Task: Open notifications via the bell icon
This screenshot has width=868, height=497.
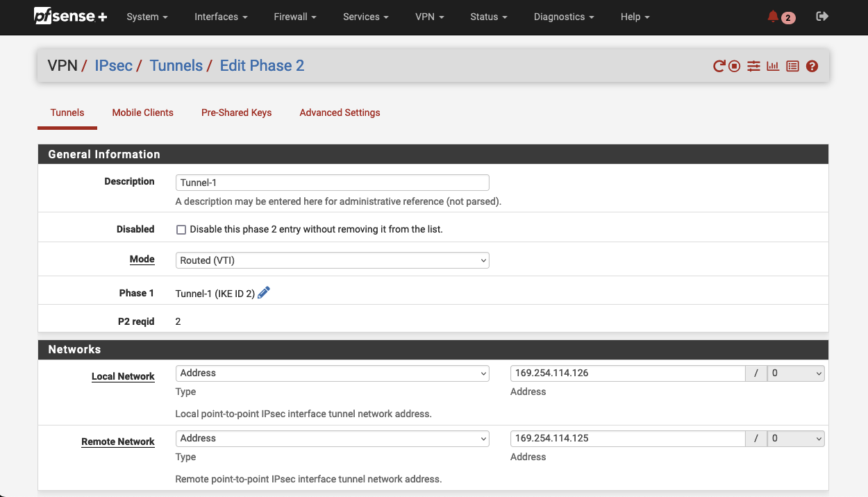Action: (x=773, y=17)
